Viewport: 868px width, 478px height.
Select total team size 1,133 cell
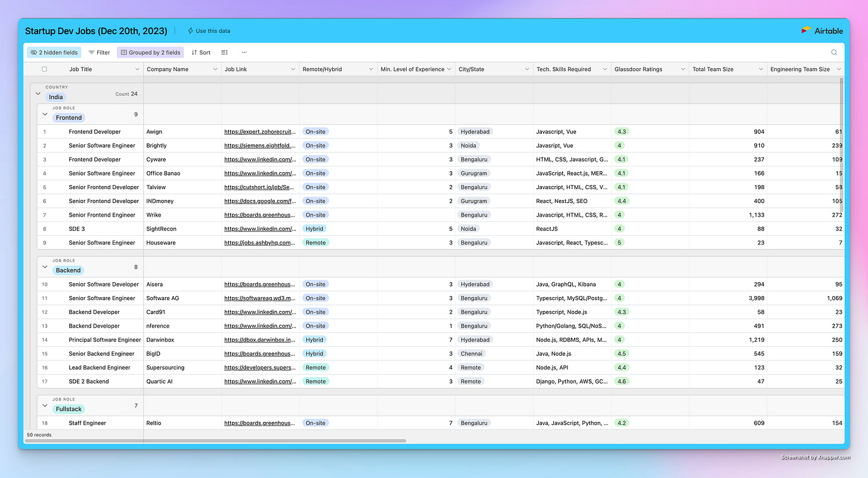tap(728, 215)
